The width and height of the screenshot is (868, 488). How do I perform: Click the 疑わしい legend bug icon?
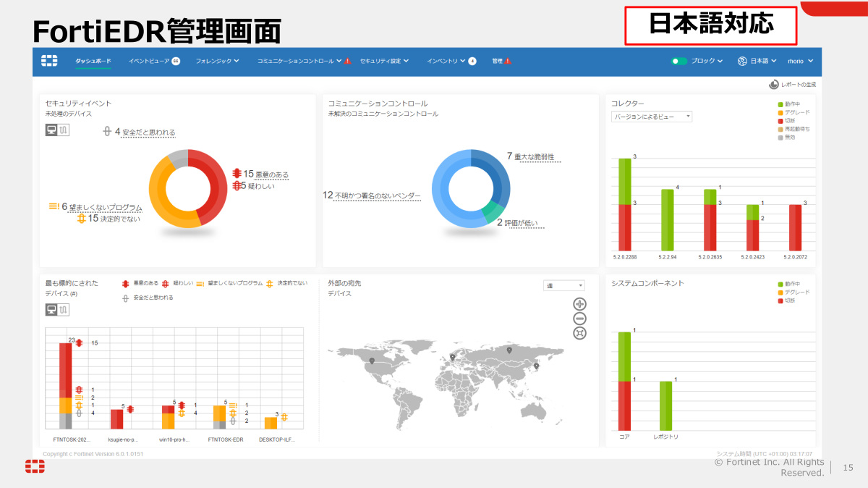166,284
